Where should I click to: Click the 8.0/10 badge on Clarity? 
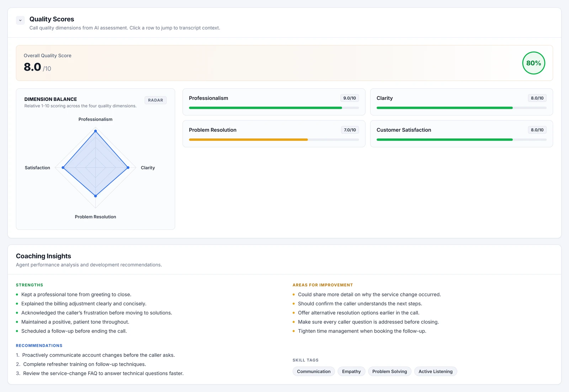click(537, 98)
